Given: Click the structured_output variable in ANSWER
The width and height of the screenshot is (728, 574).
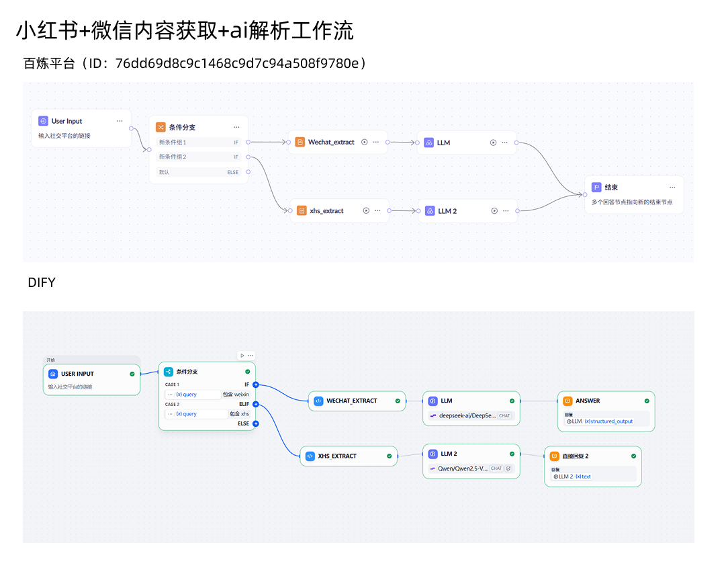Looking at the screenshot, I should coord(608,421).
